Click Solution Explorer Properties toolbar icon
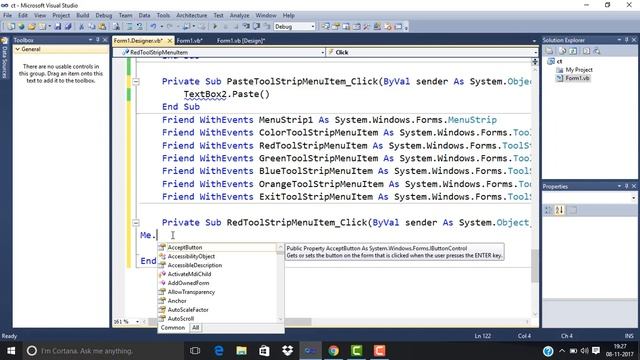The image size is (640, 360). point(549,51)
